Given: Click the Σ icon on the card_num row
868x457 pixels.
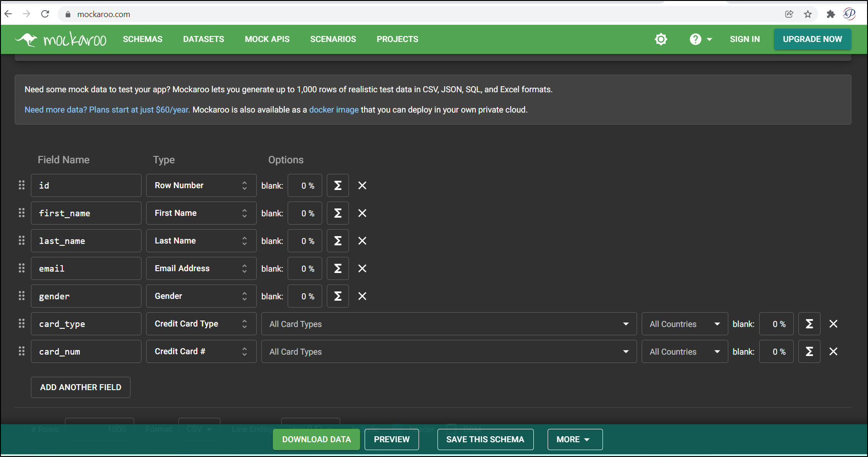Looking at the screenshot, I should (809, 351).
